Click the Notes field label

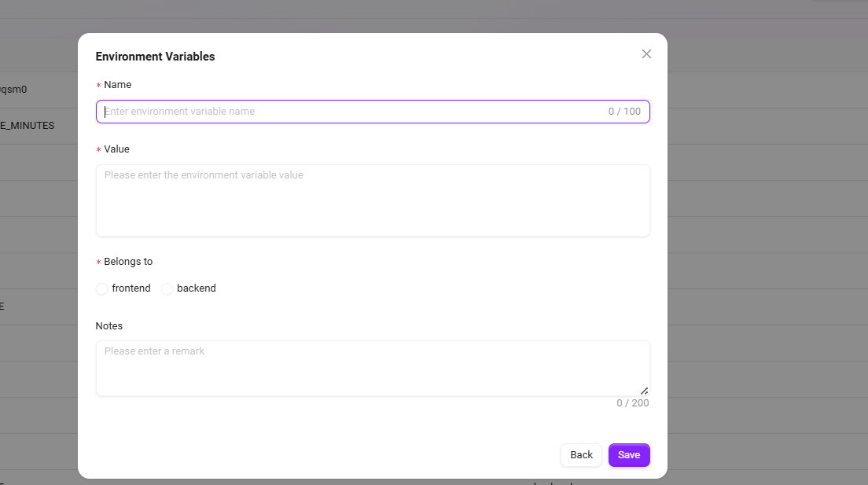pyautogui.click(x=109, y=326)
